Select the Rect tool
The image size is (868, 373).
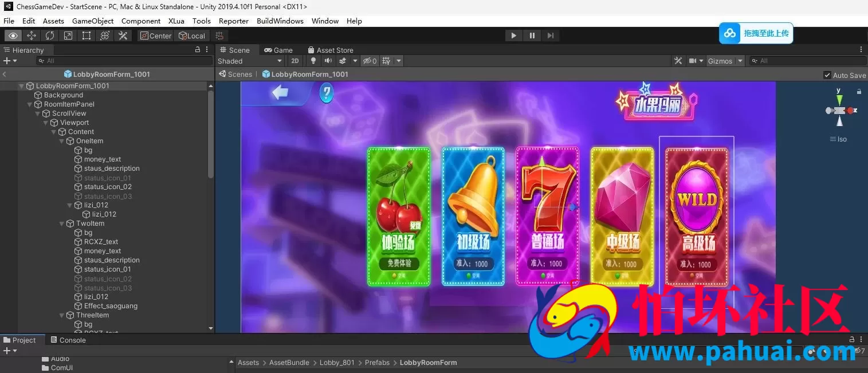pos(87,36)
